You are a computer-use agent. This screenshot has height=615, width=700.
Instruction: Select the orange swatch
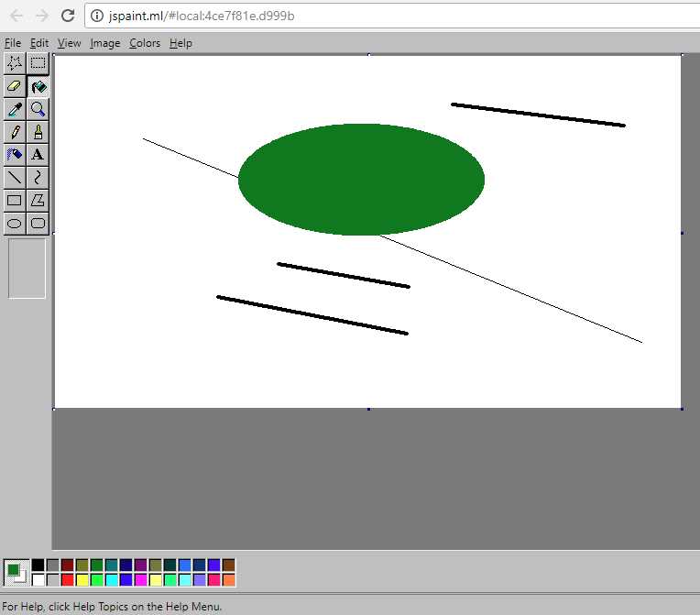[x=228, y=580]
